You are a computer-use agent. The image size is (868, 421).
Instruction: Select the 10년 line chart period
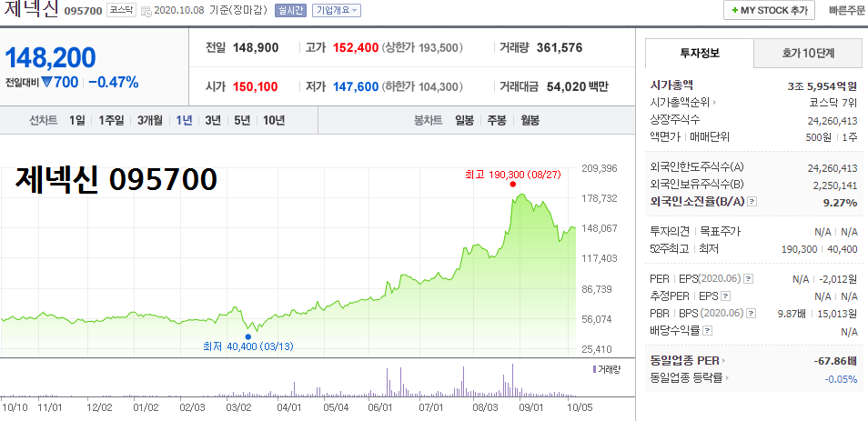click(274, 120)
